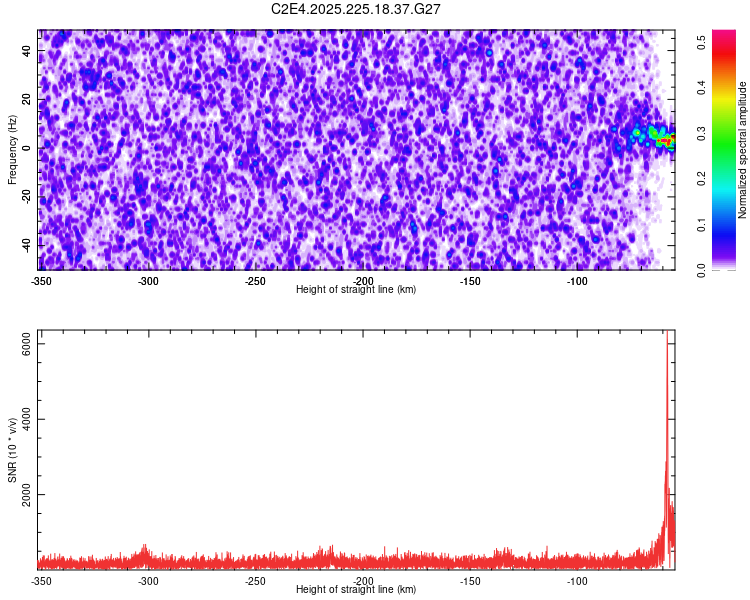Click the Frequency (Hz) axis label

tap(12, 150)
